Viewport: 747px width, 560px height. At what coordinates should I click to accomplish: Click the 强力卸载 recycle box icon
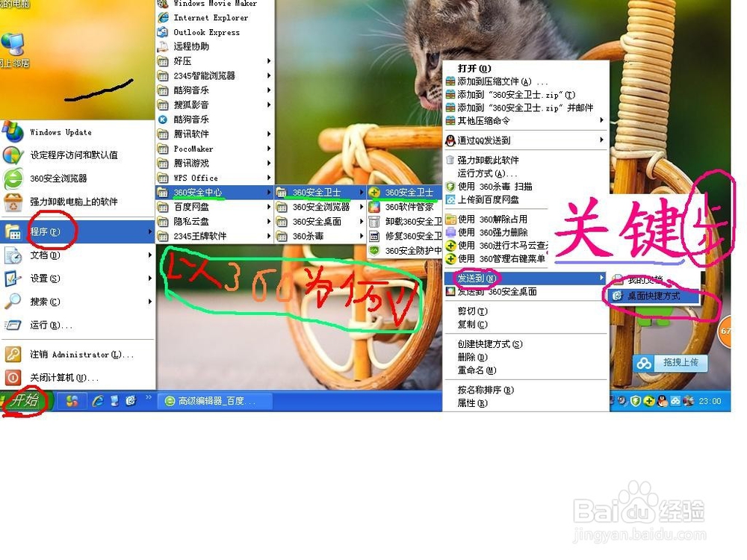click(13, 202)
